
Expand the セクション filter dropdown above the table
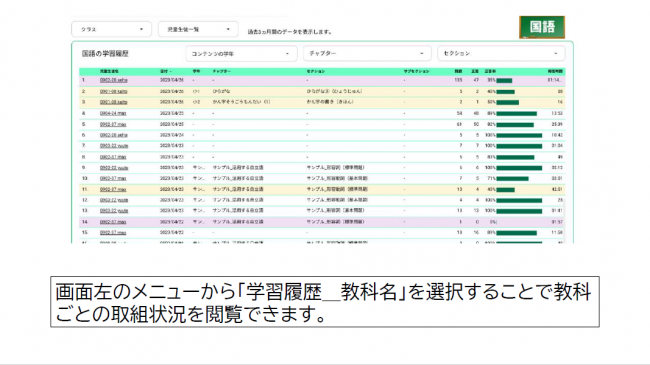[501, 54]
